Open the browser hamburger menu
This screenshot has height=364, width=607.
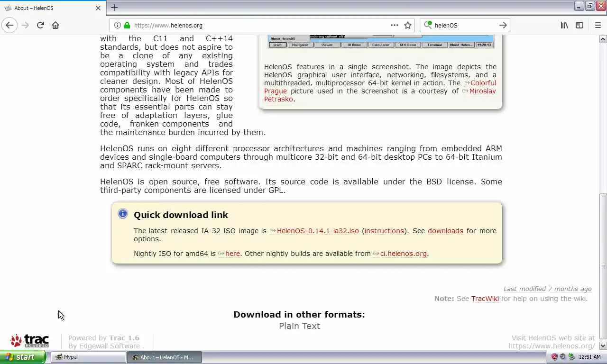(598, 25)
